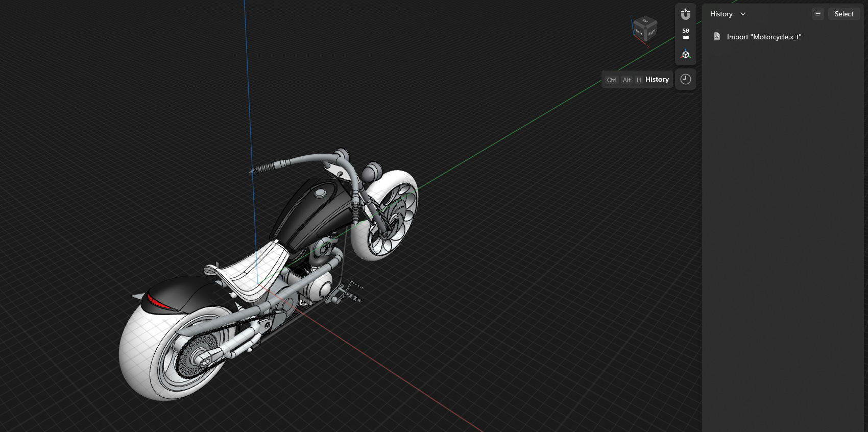The image size is (868, 432).
Task: Click the Select button in History panel
Action: 844,14
